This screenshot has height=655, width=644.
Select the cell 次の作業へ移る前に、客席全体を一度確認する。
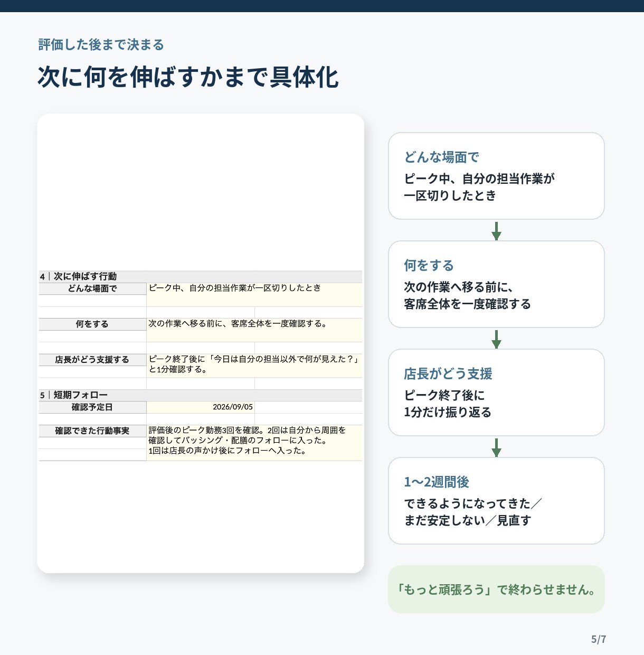254,330
